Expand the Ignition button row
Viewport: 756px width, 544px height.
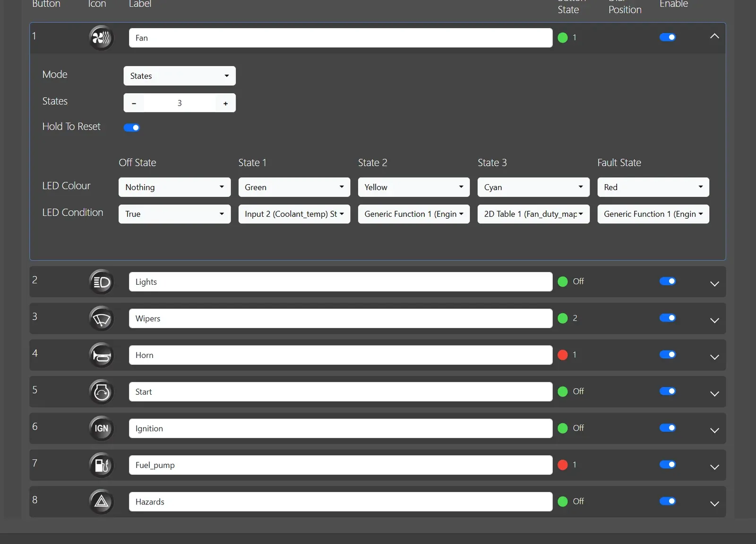coord(714,431)
